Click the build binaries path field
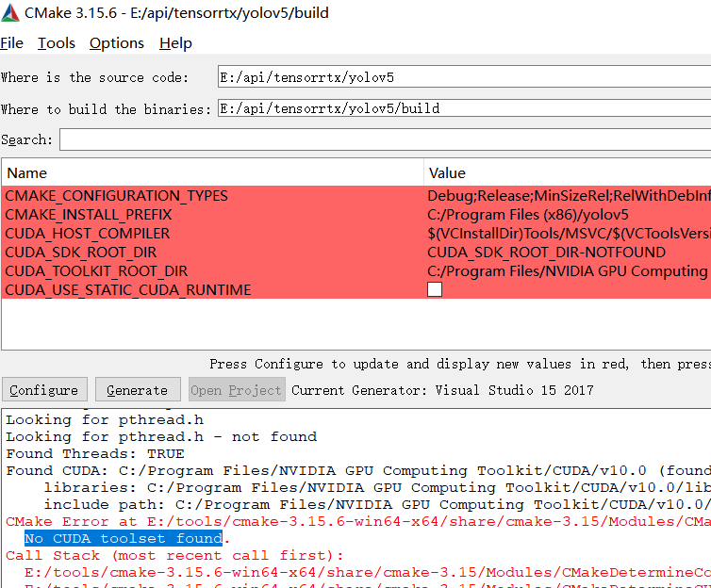 (464, 108)
